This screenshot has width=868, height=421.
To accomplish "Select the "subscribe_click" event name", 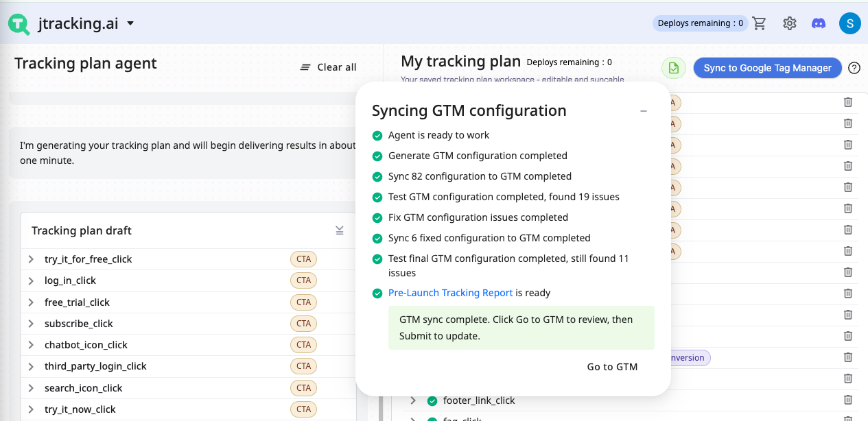I will 79,324.
